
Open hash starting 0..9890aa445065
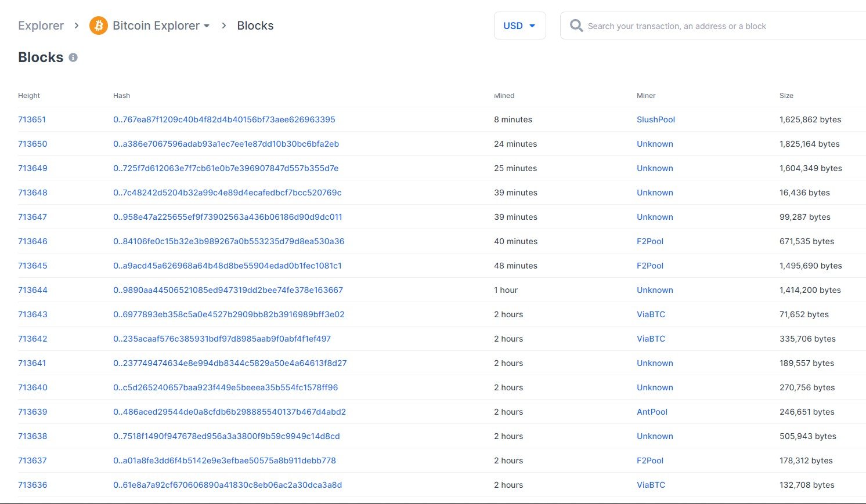tap(228, 290)
